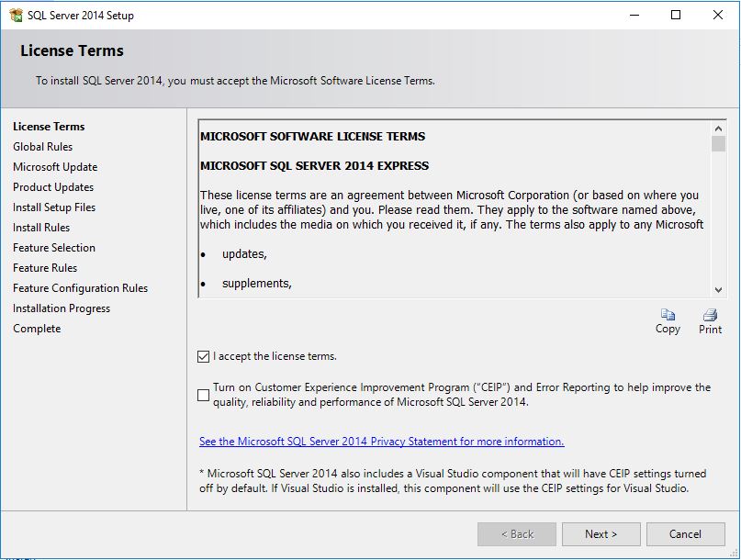741x560 pixels.
Task: Click the disabled Back button
Action: click(x=516, y=534)
